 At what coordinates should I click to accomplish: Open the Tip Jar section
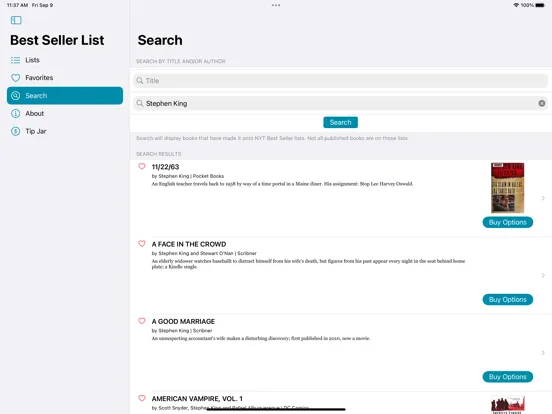coord(65,131)
